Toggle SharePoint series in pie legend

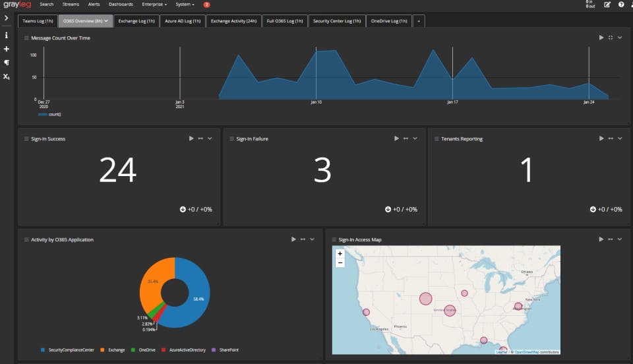coord(226,350)
